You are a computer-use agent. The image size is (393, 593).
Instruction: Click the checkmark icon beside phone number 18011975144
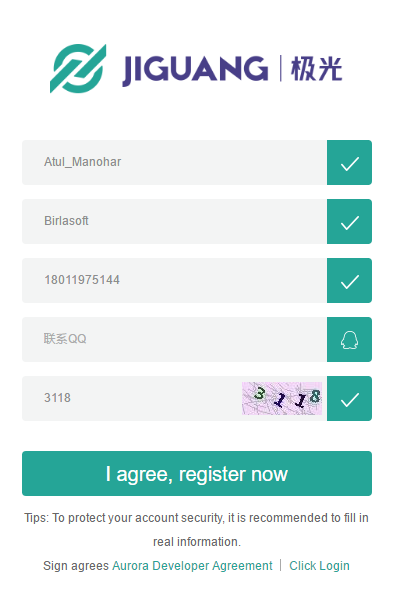(350, 281)
